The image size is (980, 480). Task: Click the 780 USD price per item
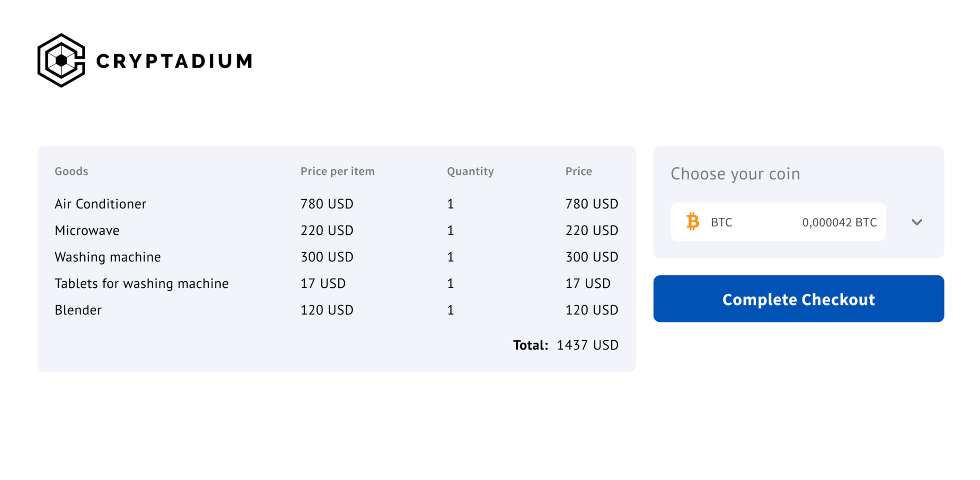point(326,204)
